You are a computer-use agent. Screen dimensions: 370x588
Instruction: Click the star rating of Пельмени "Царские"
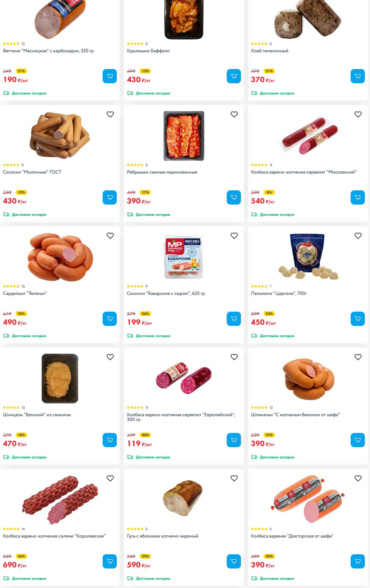point(259,286)
